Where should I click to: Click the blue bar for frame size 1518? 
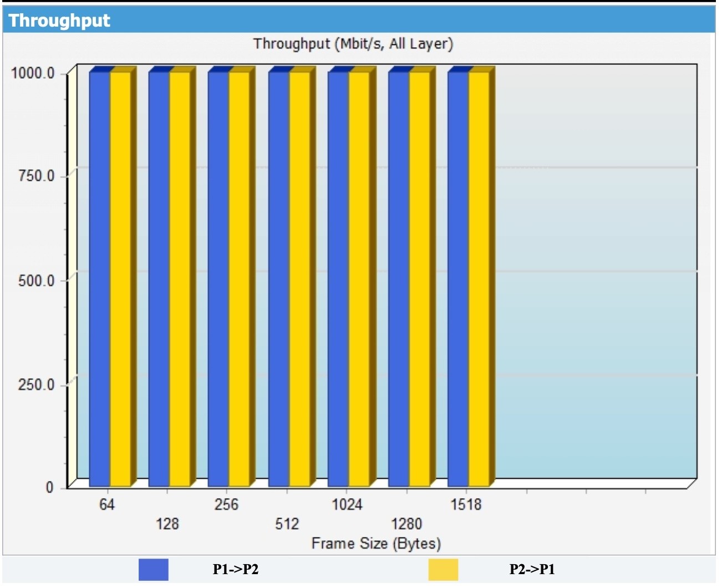coord(458,279)
